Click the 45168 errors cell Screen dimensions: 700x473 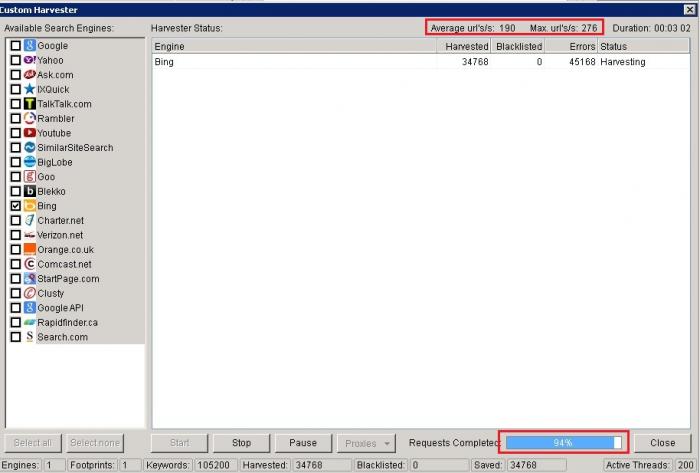(582, 62)
